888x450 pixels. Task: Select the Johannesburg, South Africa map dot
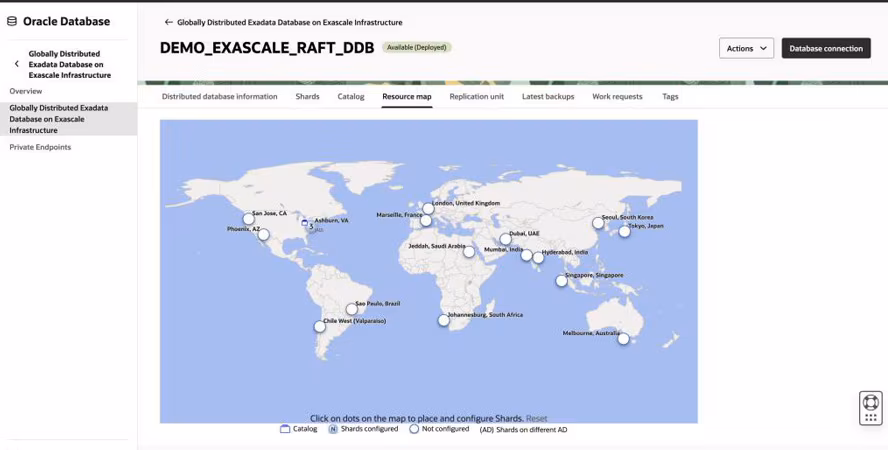point(443,320)
